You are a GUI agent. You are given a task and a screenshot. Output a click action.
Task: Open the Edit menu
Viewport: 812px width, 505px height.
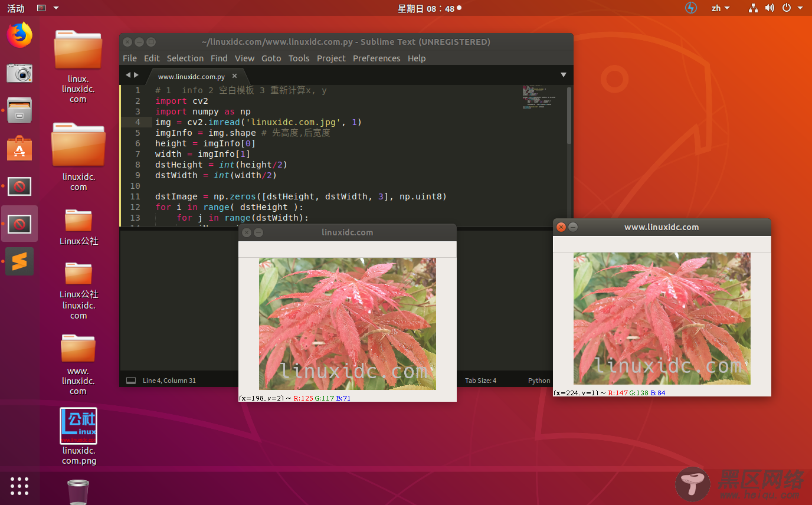[152, 58]
